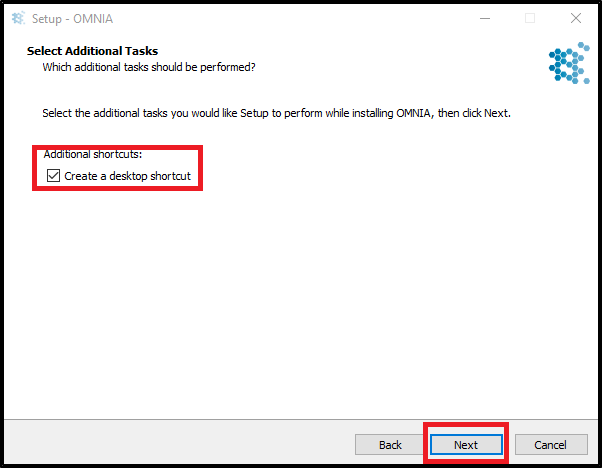The width and height of the screenshot is (602, 468).
Task: Go to the Next setup step
Action: [x=466, y=445]
